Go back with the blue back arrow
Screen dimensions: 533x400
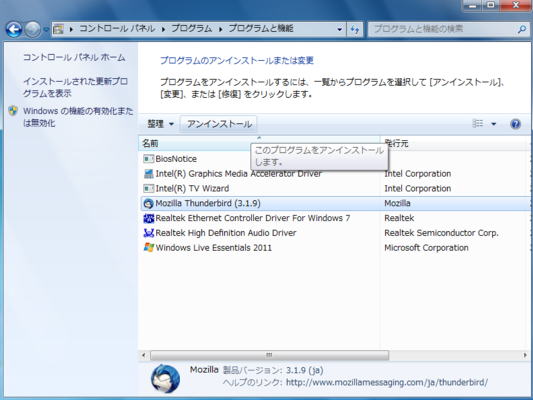point(14,30)
